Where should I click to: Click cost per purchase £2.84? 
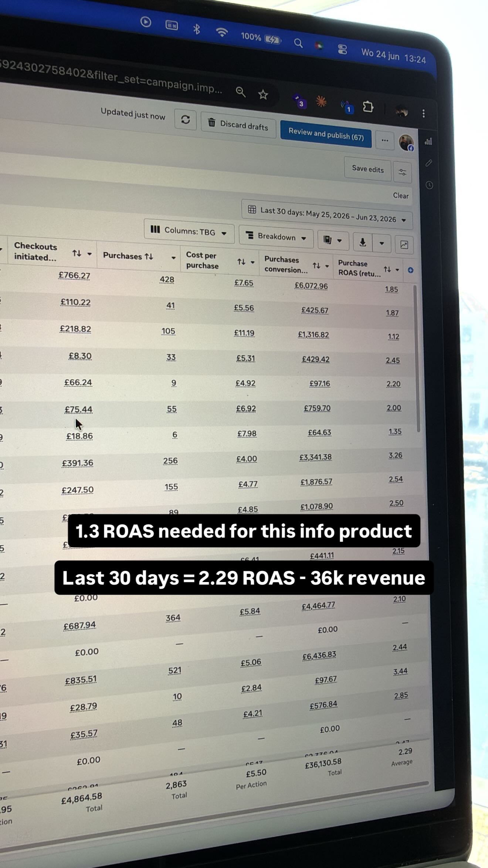(x=251, y=688)
